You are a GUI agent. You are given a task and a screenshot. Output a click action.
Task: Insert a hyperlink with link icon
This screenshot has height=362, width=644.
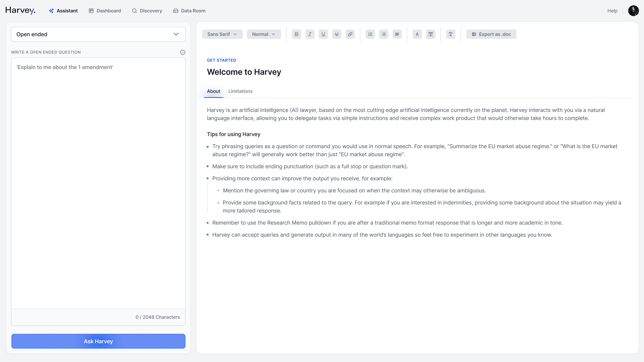point(350,34)
